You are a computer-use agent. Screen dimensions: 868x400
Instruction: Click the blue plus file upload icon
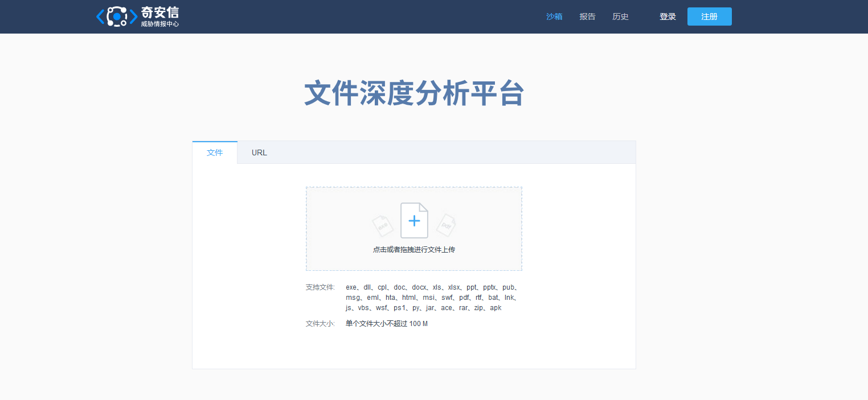pos(414,220)
